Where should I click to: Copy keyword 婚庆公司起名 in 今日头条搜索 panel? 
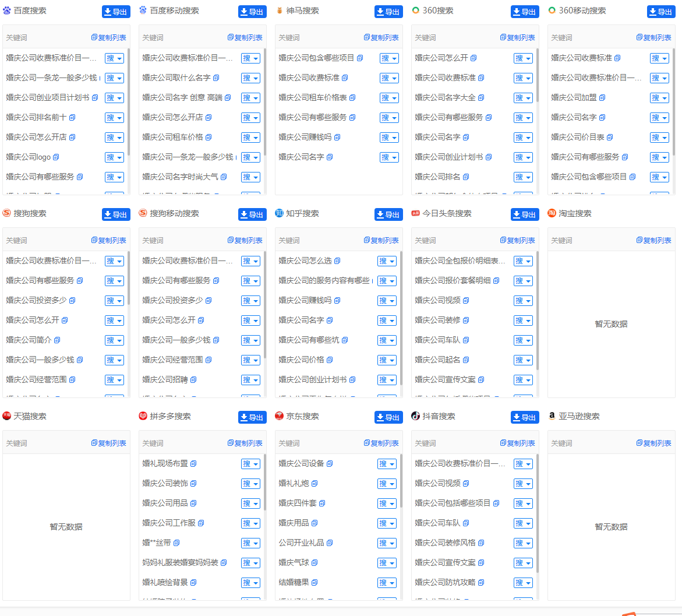466,360
